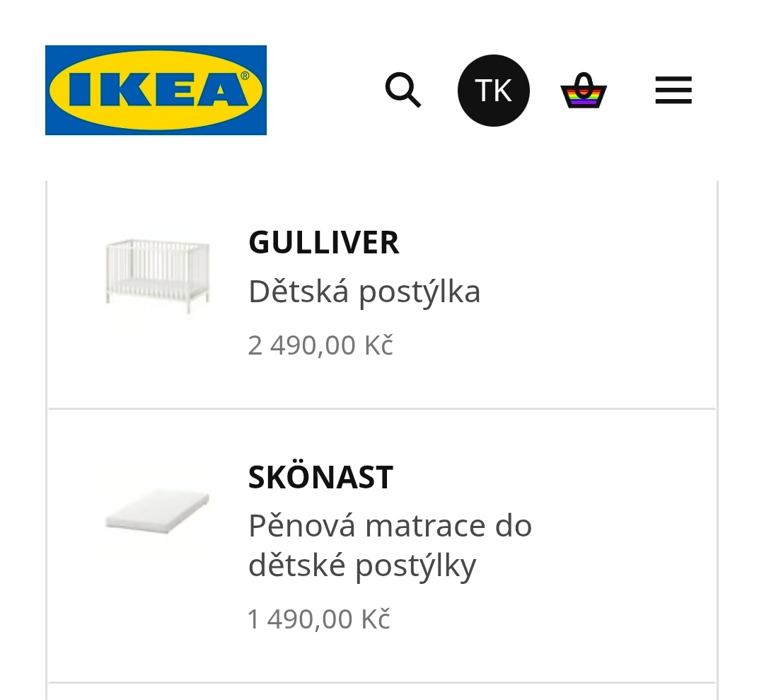This screenshot has width=764, height=700.
Task: Open the GULLIVER product page
Action: 324,243
